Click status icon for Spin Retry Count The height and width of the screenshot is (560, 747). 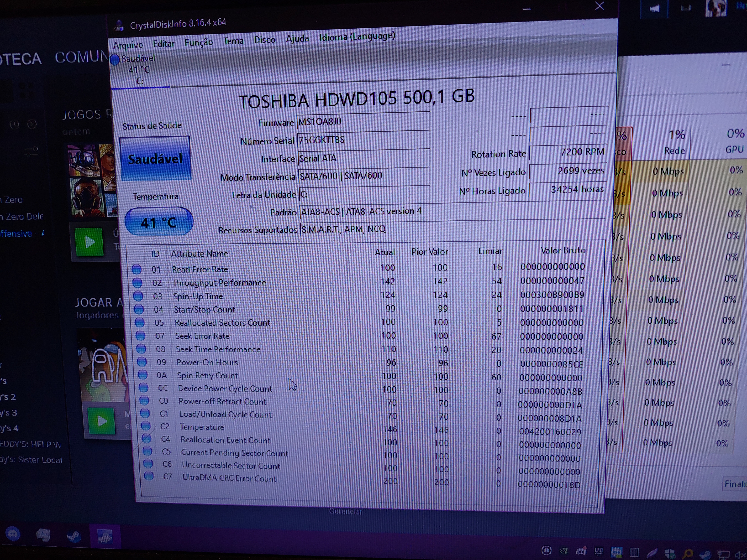(142, 375)
